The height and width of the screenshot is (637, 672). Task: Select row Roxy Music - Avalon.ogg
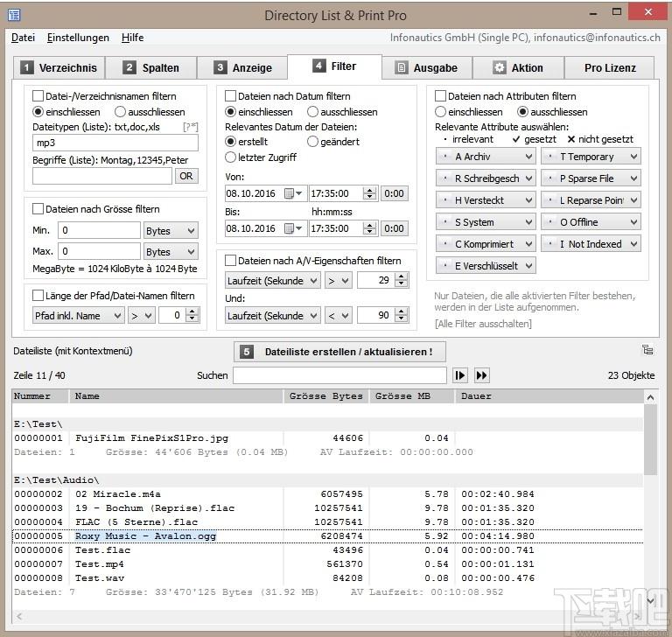(x=328, y=535)
